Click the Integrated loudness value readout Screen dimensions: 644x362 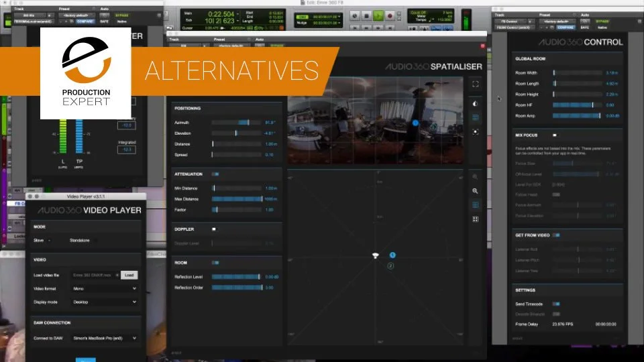click(127, 149)
